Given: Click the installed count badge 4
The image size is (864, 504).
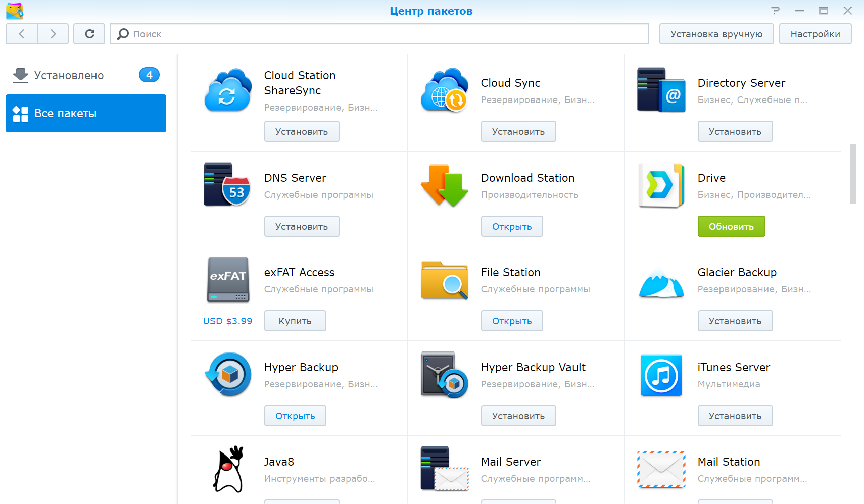Looking at the screenshot, I should (x=149, y=75).
